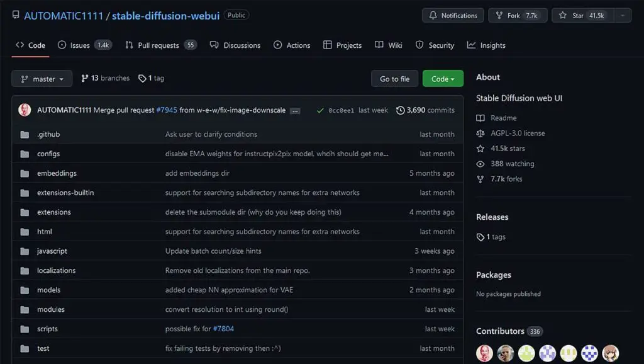
Task: Click the second contributor avatar photo
Action: (x=506, y=353)
